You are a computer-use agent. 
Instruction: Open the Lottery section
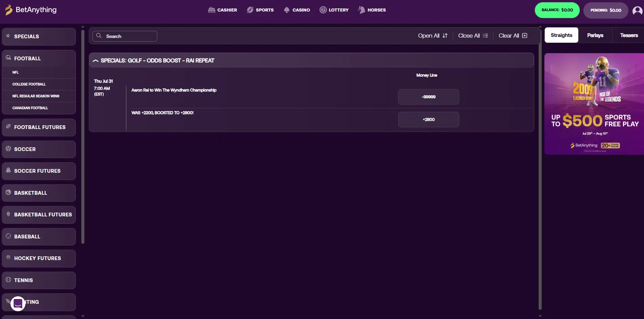pyautogui.click(x=334, y=10)
